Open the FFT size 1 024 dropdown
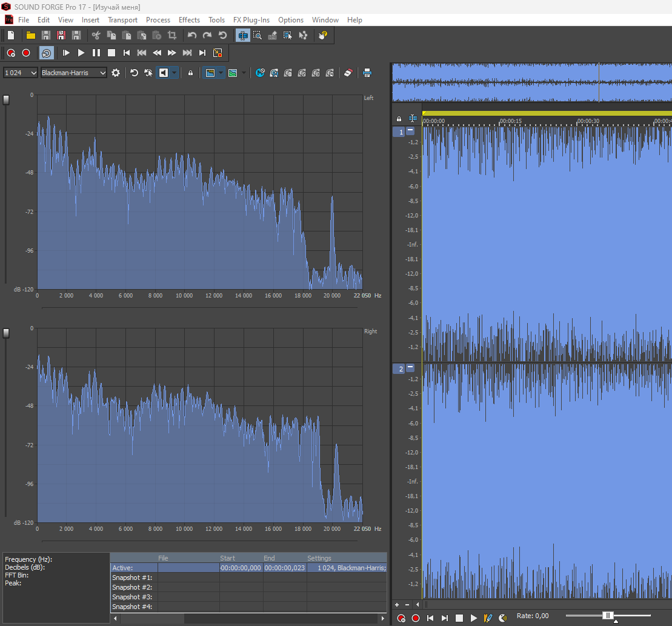Screen dimensions: 672x626 (x=21, y=73)
